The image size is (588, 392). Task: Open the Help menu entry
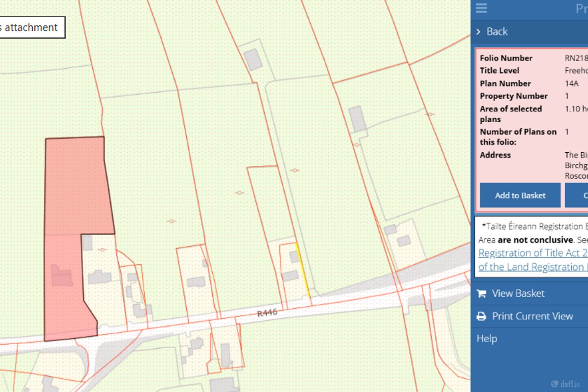(x=487, y=339)
